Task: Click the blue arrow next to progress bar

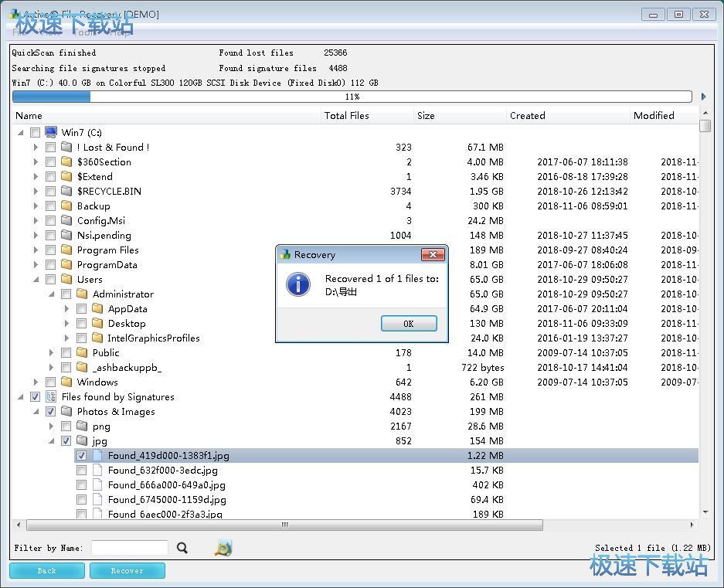Action: (703, 97)
